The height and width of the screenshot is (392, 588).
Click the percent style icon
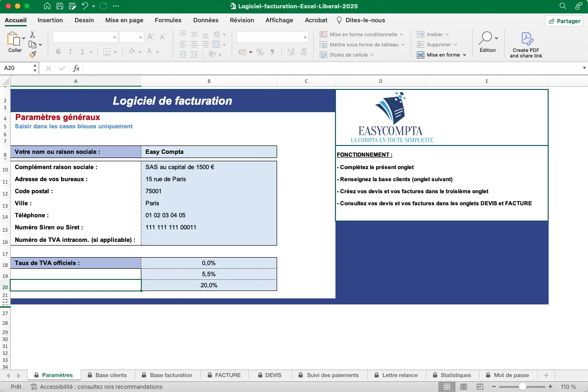[x=260, y=52]
